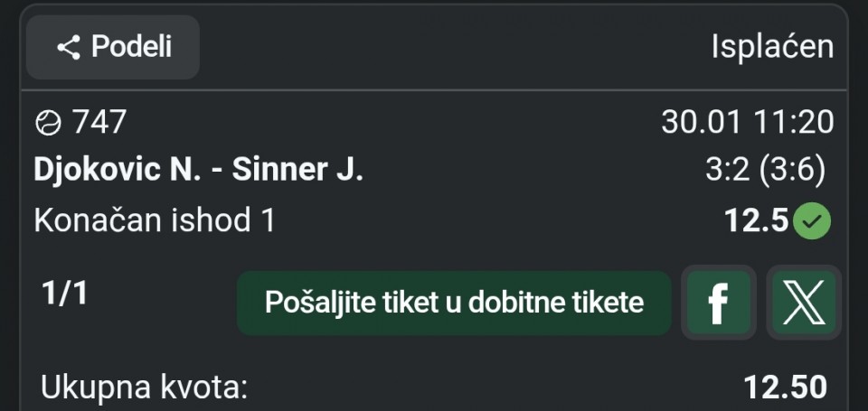Click the Ukupna kvota label
The width and height of the screenshot is (868, 411).
144,388
